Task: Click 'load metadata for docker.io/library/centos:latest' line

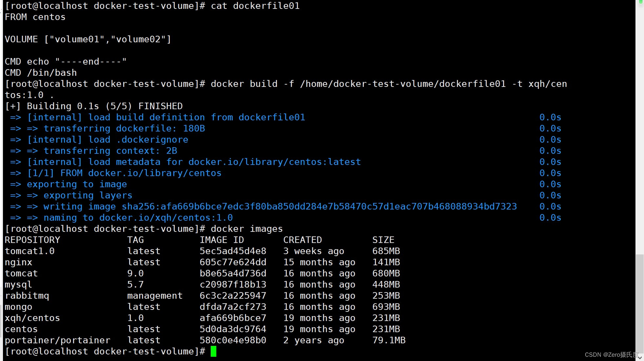Action: 185,162
